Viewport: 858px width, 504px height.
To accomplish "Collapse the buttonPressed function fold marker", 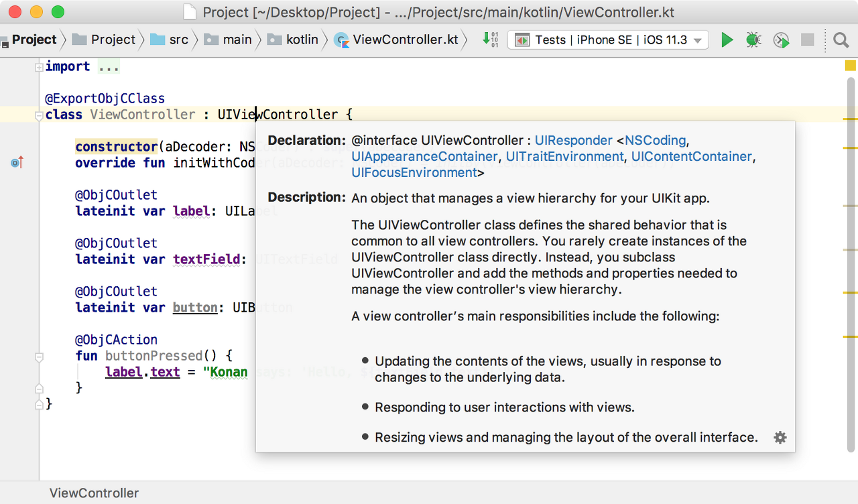I will click(x=39, y=357).
